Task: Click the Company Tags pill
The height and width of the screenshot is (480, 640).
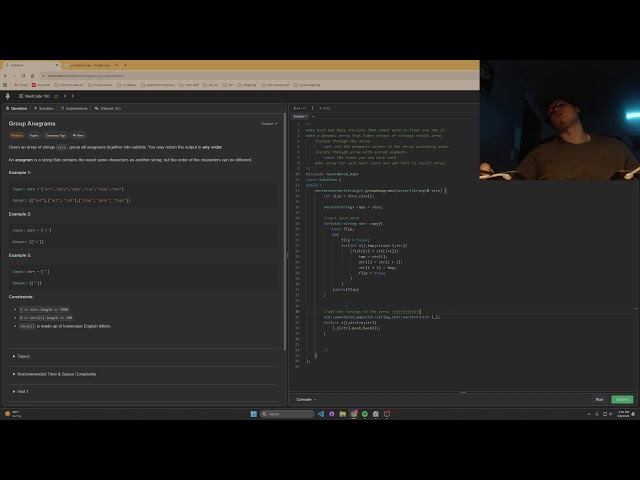Action: pos(56,136)
